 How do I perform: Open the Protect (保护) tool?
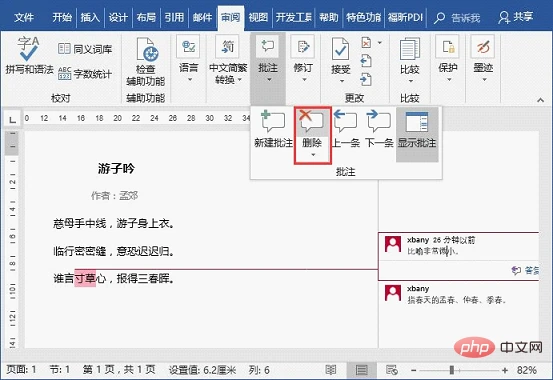click(448, 59)
